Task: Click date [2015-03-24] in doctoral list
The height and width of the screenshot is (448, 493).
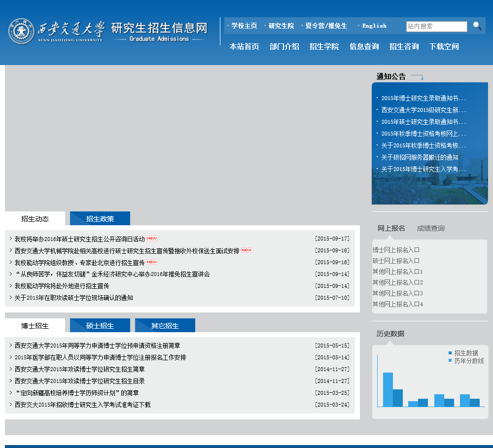Action: 332,405
